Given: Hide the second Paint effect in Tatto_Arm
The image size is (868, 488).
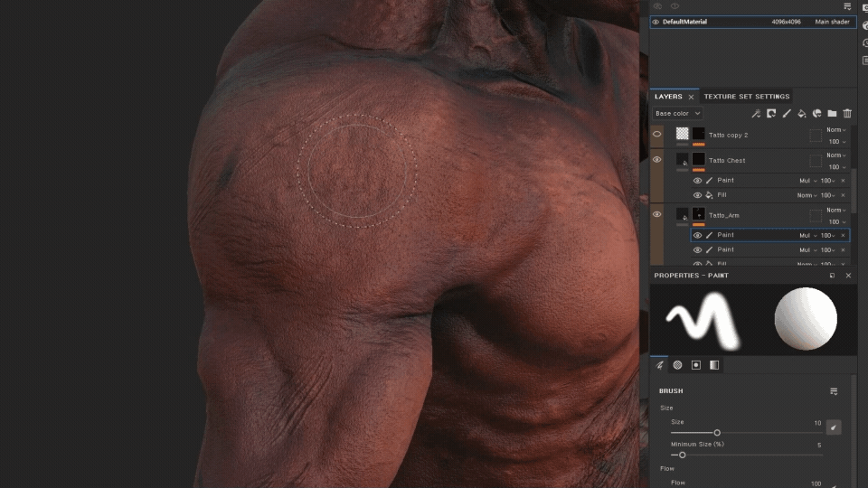Looking at the screenshot, I should pyautogui.click(x=697, y=250).
